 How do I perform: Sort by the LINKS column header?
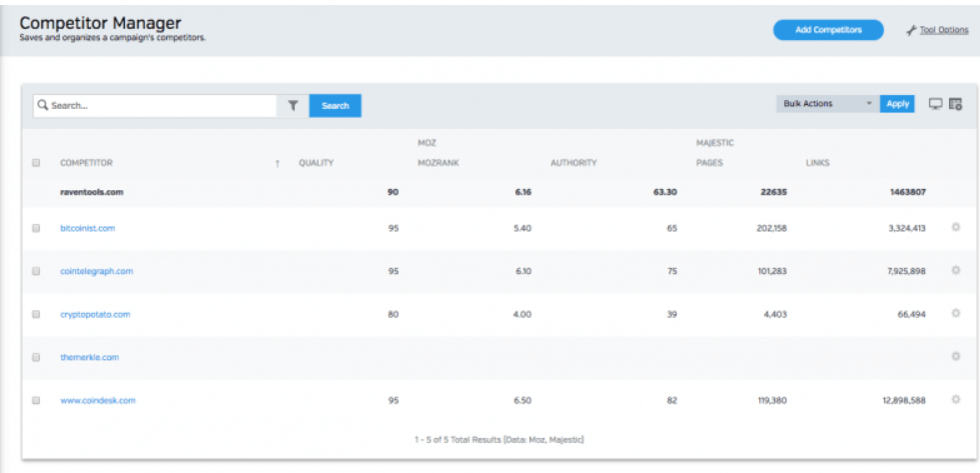(817, 163)
